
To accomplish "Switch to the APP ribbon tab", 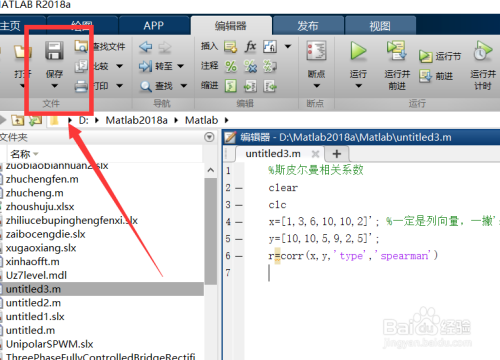I will (153, 26).
